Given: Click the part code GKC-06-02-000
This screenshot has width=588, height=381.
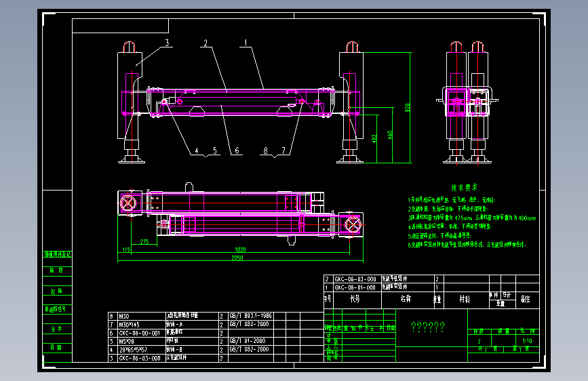Looking at the screenshot, I should (355, 279).
